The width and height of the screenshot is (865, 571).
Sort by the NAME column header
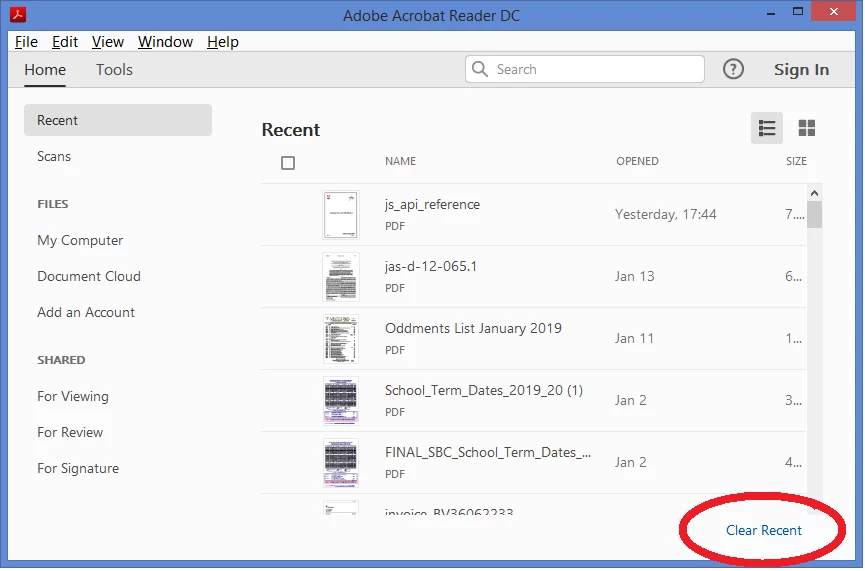pyautogui.click(x=401, y=161)
